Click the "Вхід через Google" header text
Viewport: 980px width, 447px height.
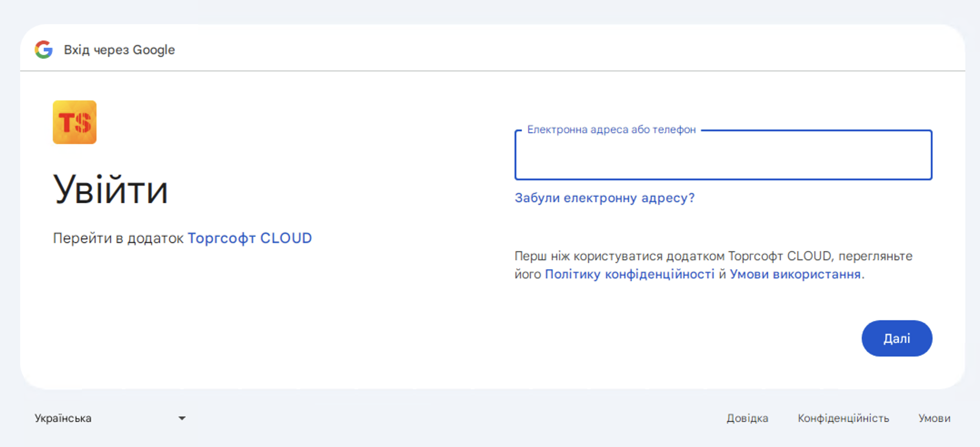pyautogui.click(x=119, y=50)
